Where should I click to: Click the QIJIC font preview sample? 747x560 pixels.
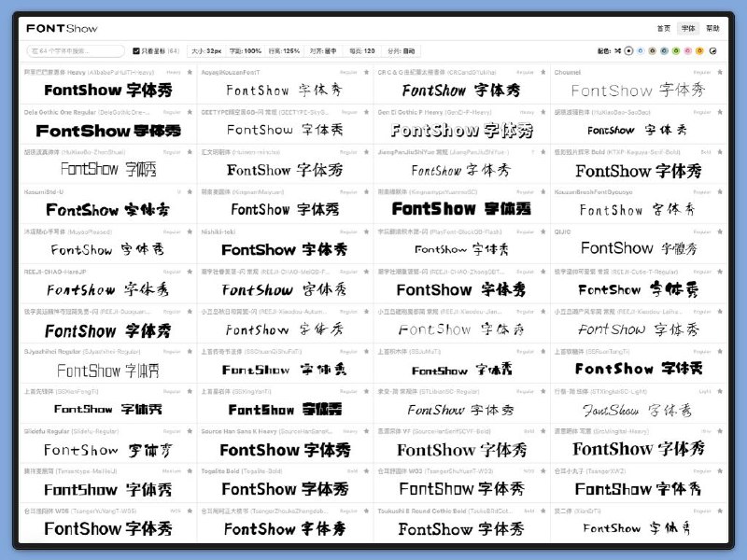(x=639, y=248)
